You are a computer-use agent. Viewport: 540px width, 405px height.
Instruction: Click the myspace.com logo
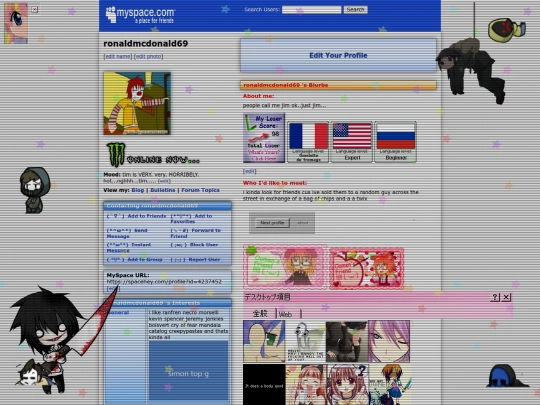pyautogui.click(x=140, y=15)
